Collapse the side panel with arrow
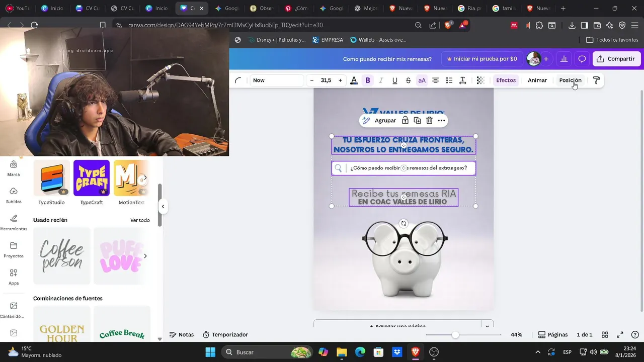 click(163, 206)
